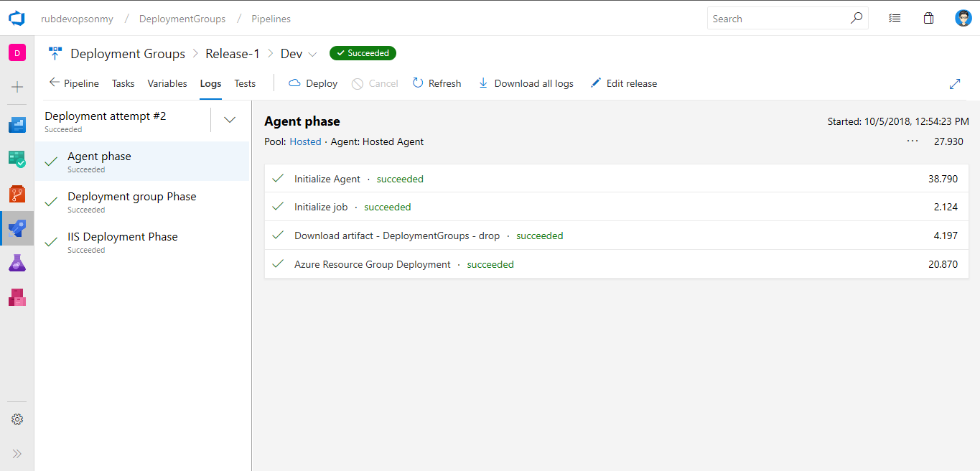Switch to the Variables tab
This screenshot has height=471, width=980.
(x=167, y=84)
